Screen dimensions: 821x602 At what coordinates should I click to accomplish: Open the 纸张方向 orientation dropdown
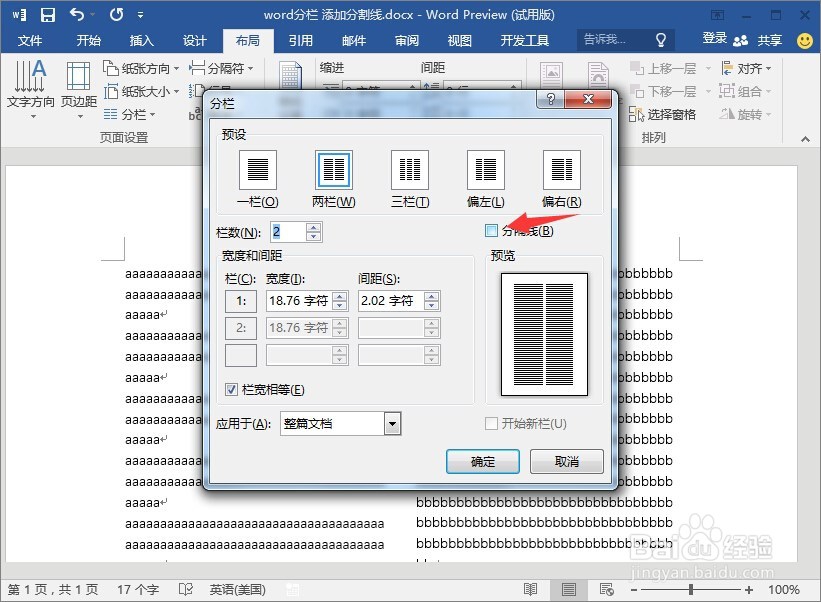click(141, 68)
